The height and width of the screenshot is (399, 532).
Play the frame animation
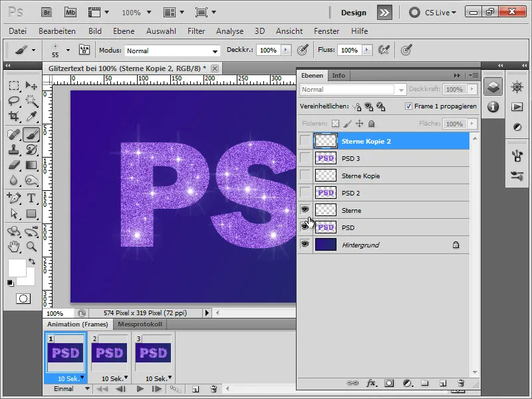[x=140, y=388]
